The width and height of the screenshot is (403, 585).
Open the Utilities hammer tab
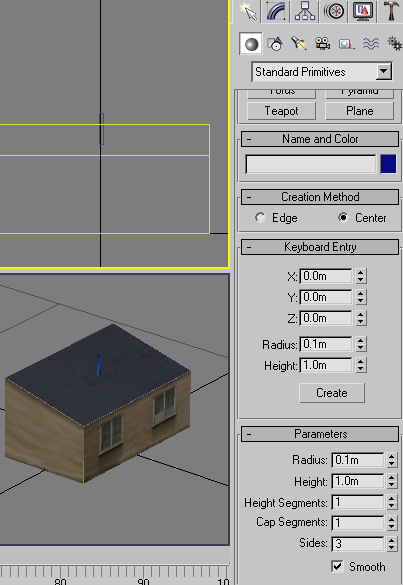(x=391, y=11)
